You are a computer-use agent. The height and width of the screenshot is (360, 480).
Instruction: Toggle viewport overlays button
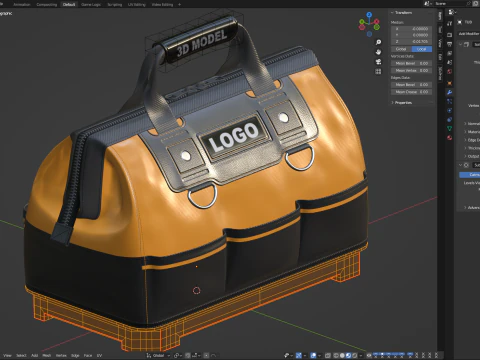[314, 355]
